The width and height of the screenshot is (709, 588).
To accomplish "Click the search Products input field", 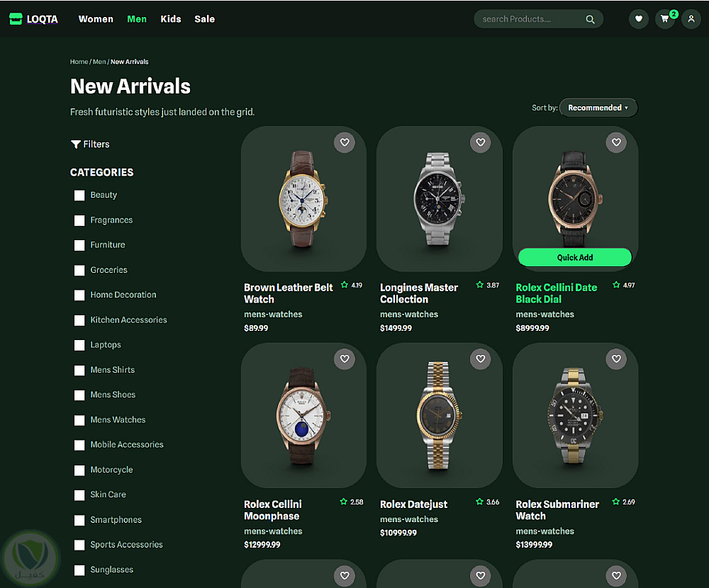I will (x=539, y=19).
